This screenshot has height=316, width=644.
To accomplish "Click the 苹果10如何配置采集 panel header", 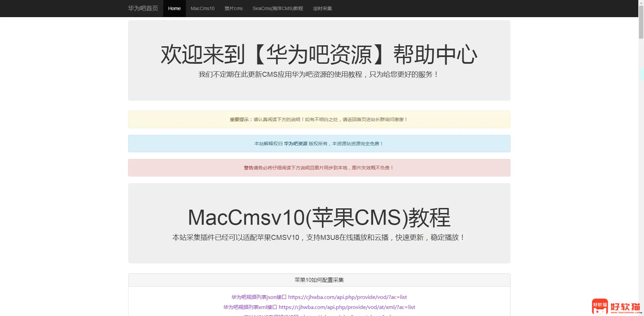I will [319, 280].
